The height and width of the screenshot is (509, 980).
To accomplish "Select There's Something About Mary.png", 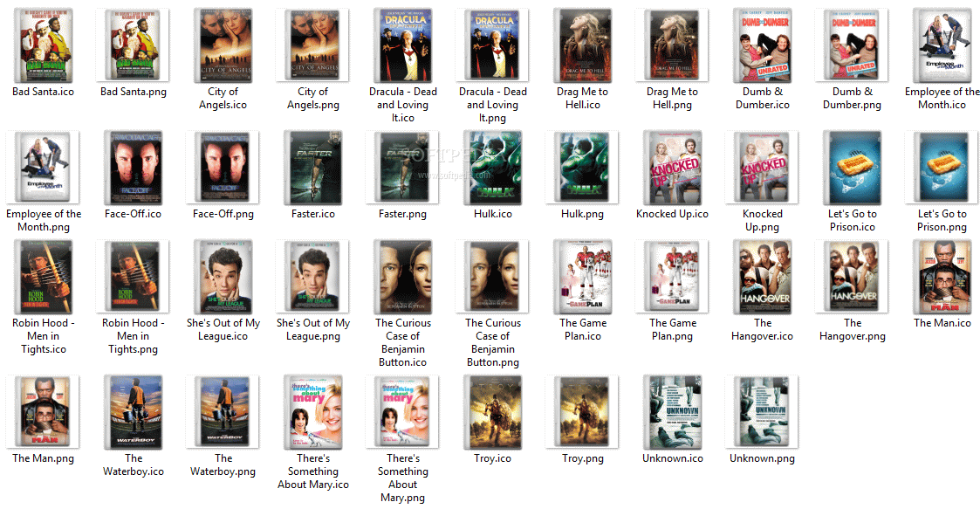I will (x=403, y=412).
